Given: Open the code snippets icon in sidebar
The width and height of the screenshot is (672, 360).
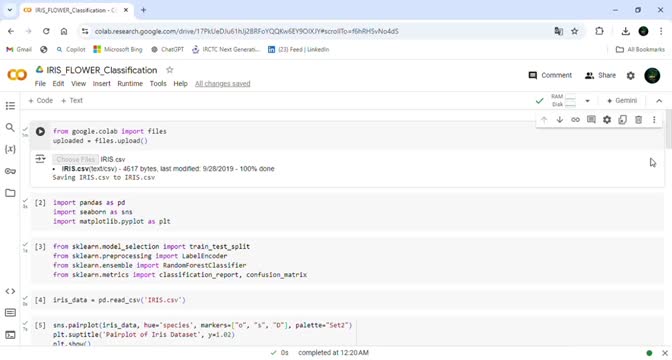Looking at the screenshot, I should coord(10,291).
